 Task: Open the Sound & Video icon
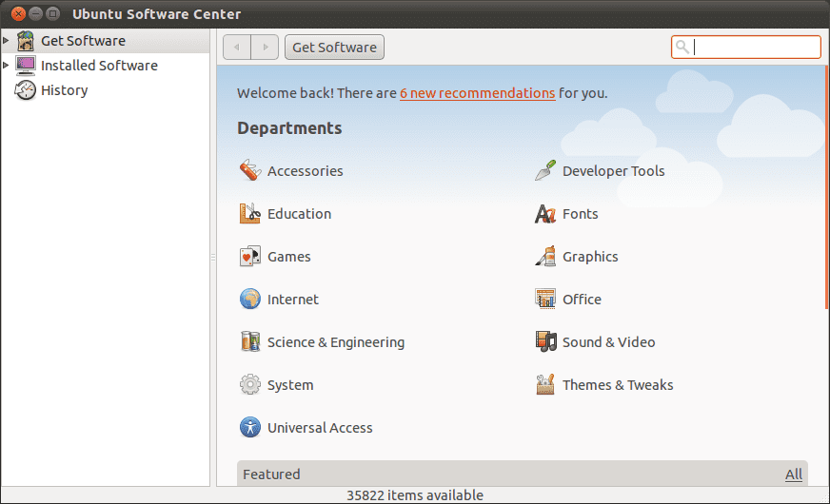pos(544,342)
